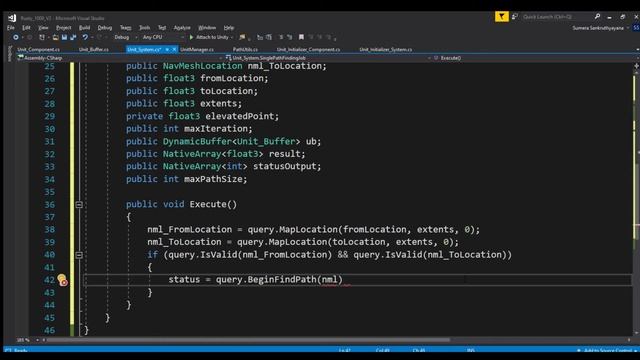
Task: Click the Toggle Bookmark toolbar icon
Action: pos(301,37)
